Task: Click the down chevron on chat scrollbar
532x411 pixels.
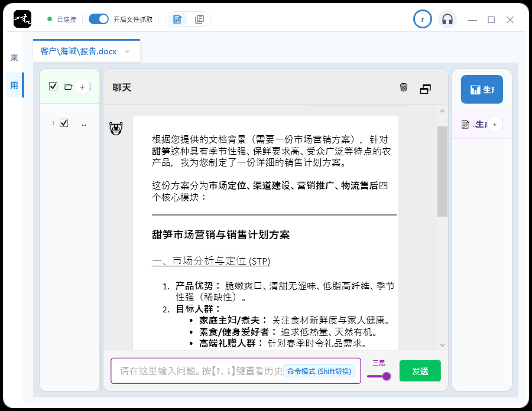Action: coord(442,344)
